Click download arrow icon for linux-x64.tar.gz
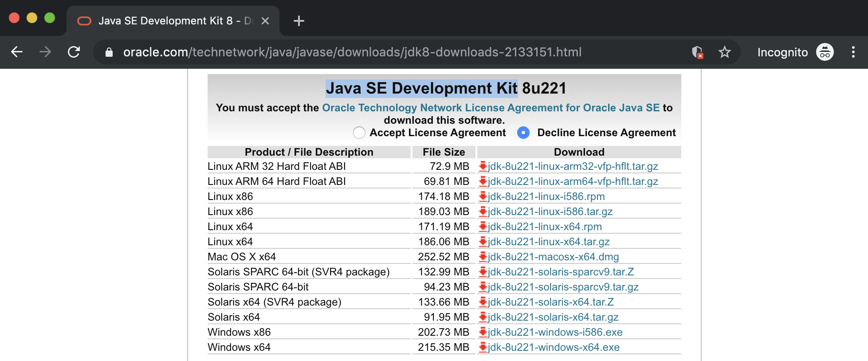Image resolution: width=868 pixels, height=361 pixels. coord(483,242)
